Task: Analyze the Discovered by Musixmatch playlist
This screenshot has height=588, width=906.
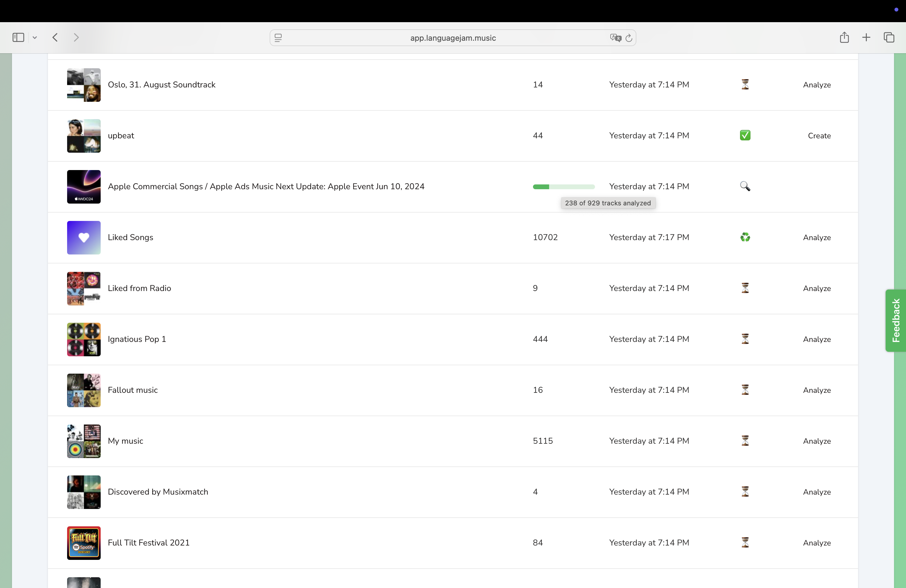Action: 817,492
